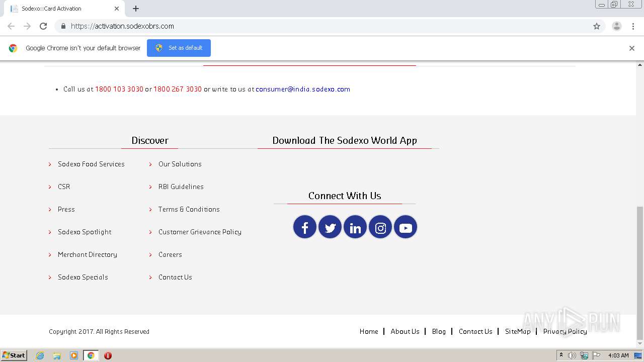Click the scrollbar down arrow

click(x=640, y=344)
